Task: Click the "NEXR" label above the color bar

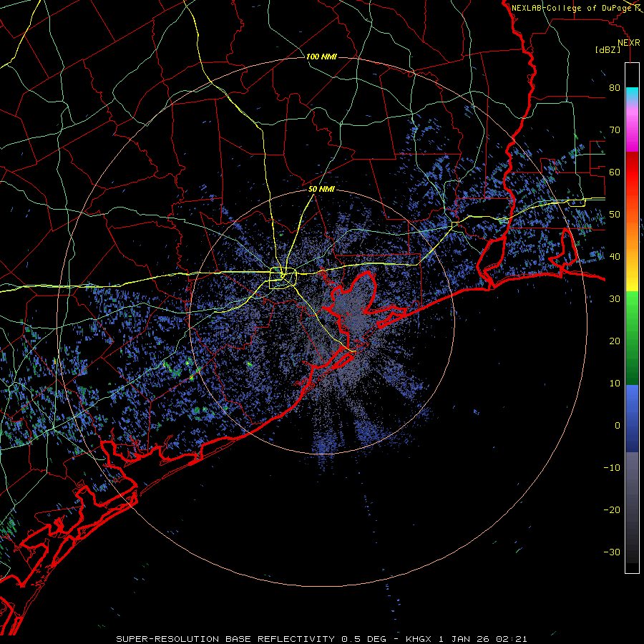Action: coord(629,43)
